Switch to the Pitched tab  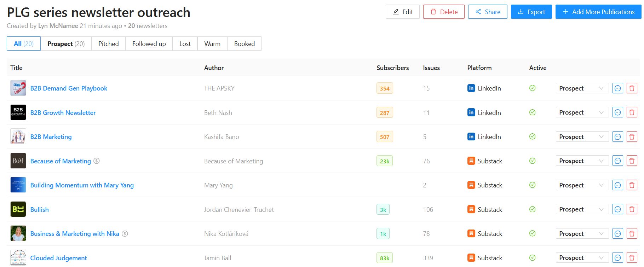click(x=108, y=43)
